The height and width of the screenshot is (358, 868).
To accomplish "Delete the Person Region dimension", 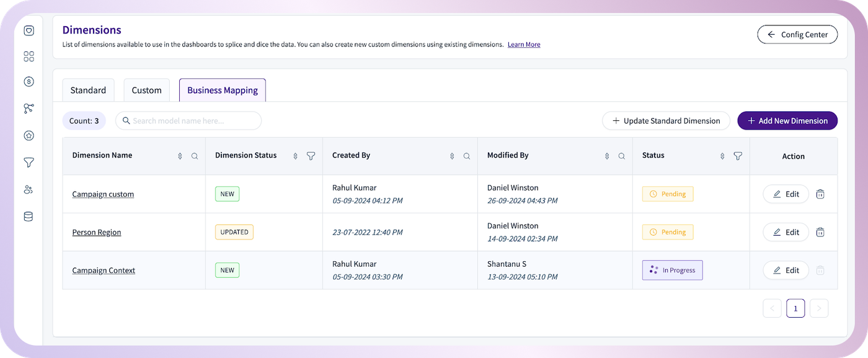I will pyautogui.click(x=820, y=232).
